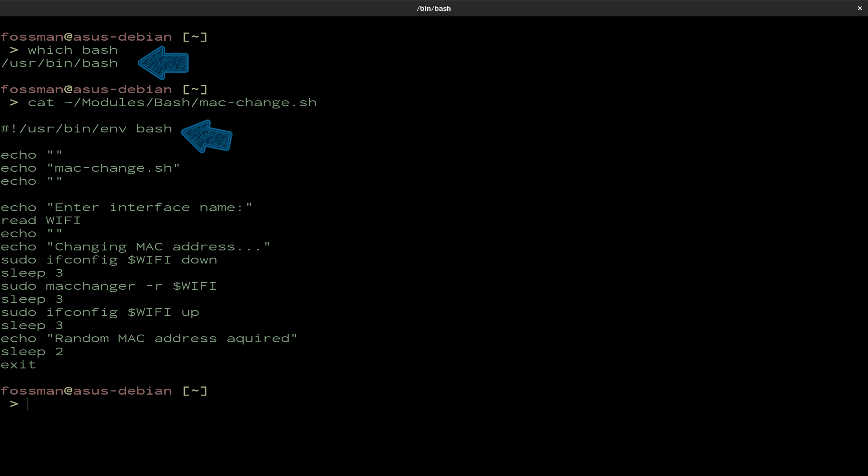Click the "which bash" command text
This screenshot has width=868, height=476.
(72, 50)
